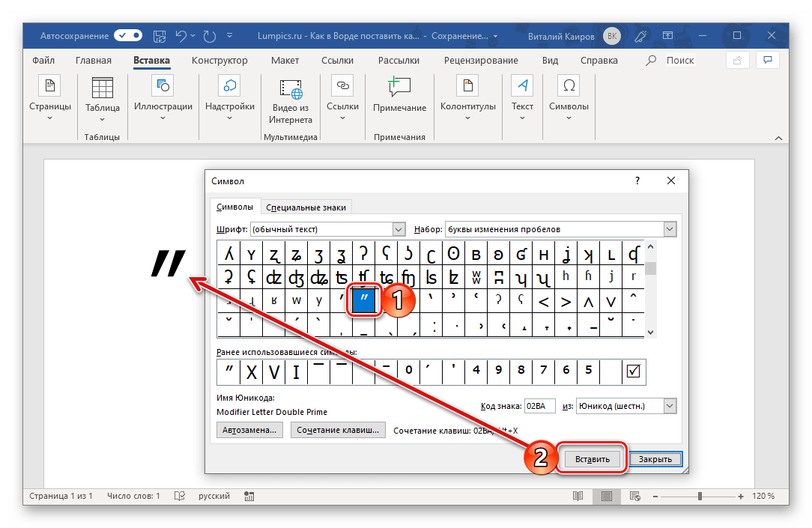Viewport: 812px width, 528px height.
Task: Click the 120 % zoom level
Action: click(x=763, y=496)
